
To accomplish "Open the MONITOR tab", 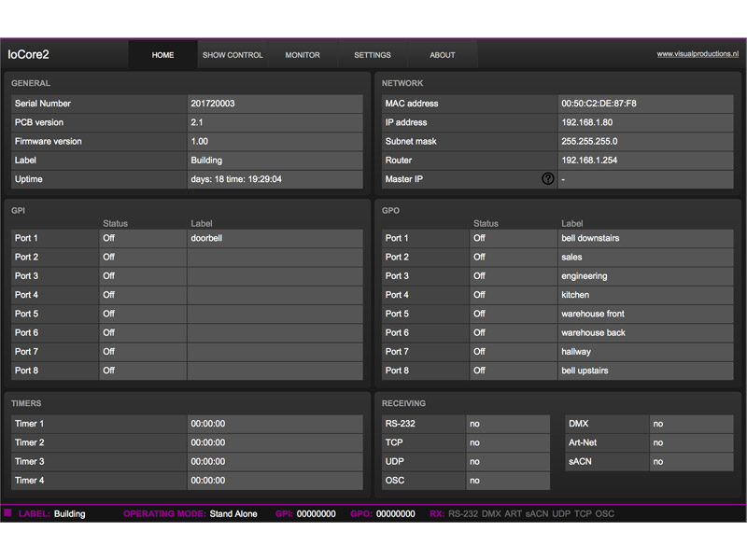I will pyautogui.click(x=303, y=54).
